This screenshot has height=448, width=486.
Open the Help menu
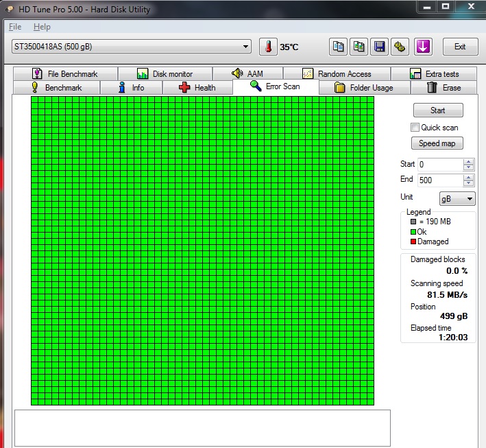(42, 27)
